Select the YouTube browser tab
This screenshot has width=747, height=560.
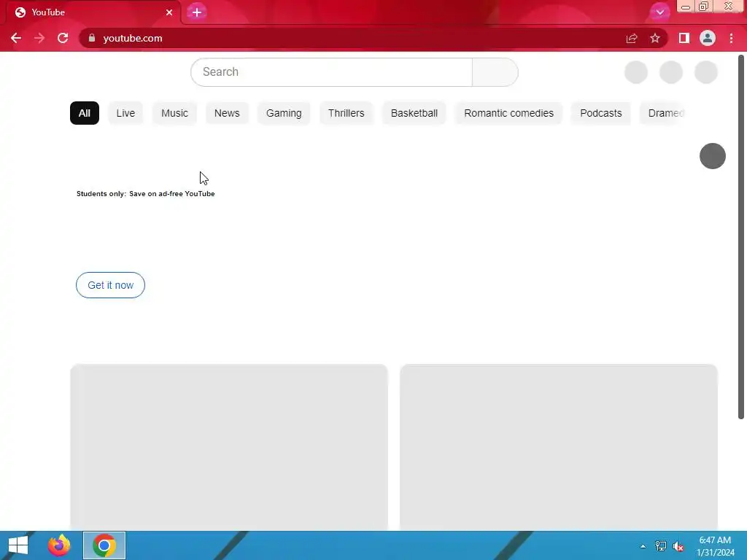[93, 12]
